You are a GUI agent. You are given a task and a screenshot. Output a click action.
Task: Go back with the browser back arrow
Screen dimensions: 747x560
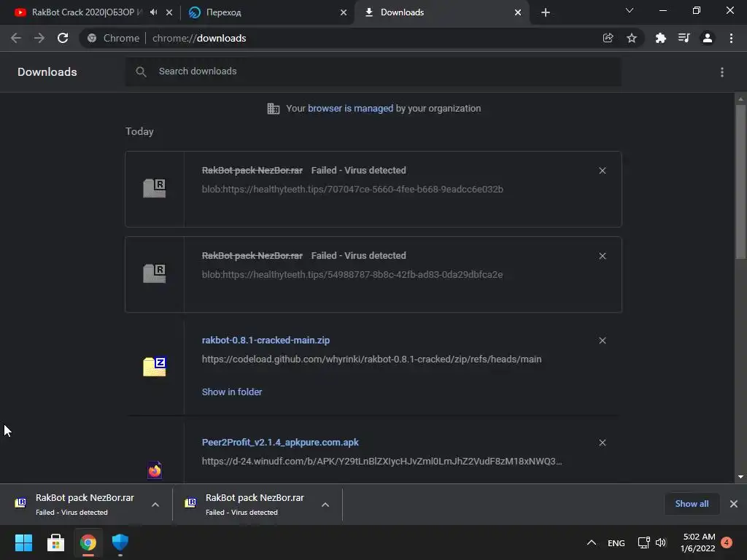coord(16,38)
